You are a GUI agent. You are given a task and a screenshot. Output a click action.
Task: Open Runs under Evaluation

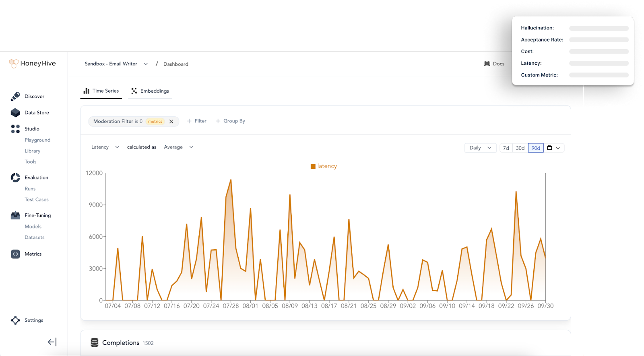click(x=30, y=189)
